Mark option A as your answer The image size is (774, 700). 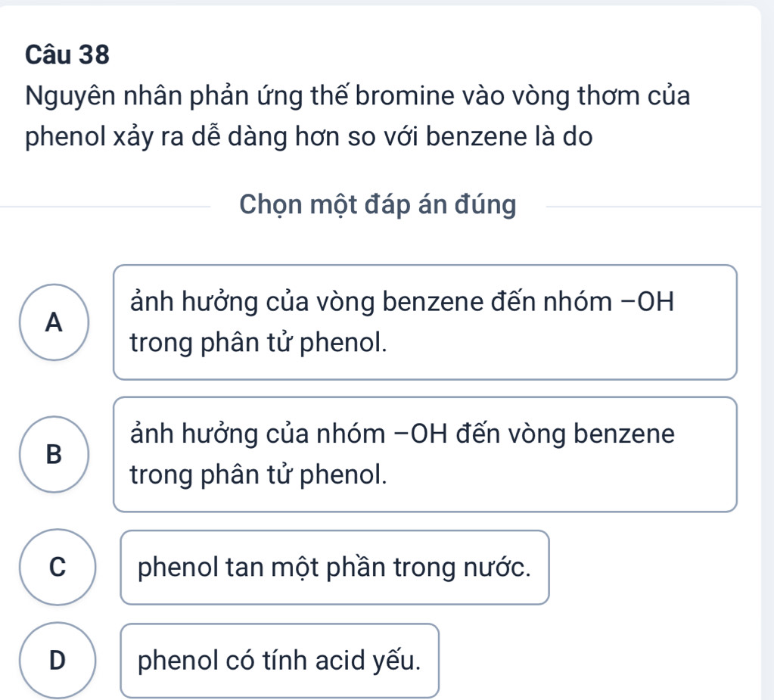[54, 322]
